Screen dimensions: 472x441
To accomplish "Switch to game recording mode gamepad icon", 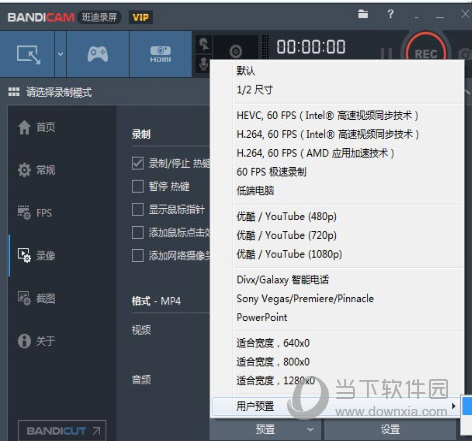I will pyautogui.click(x=98, y=54).
